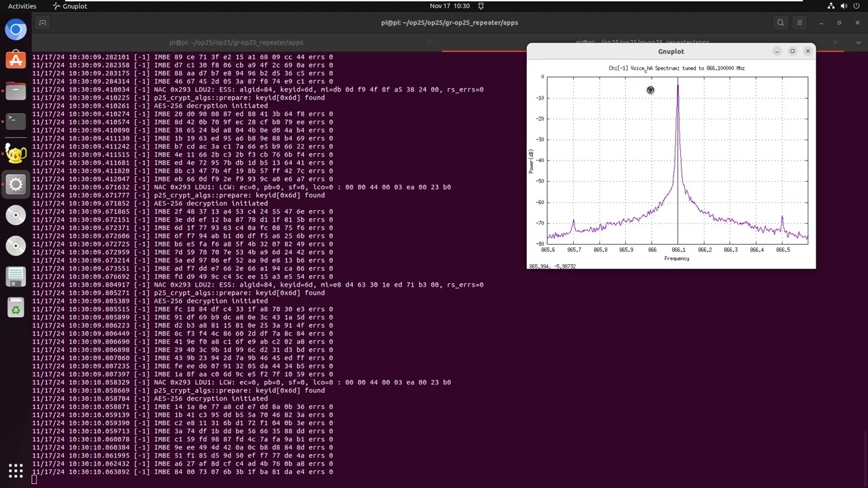This screenshot has width=868, height=488.
Task: Select first tab pi@pi gr-op25_repeater/apps
Action: coord(236,42)
